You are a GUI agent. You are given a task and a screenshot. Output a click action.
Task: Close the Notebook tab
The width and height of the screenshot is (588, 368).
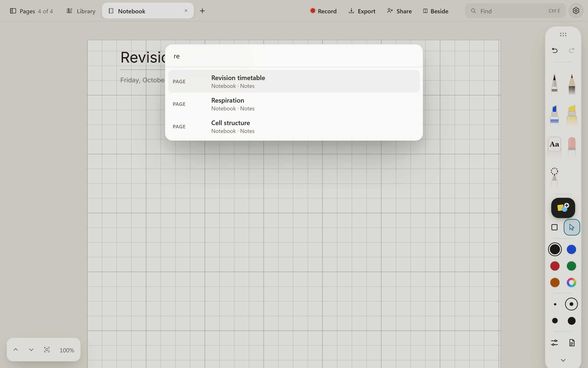(x=186, y=11)
